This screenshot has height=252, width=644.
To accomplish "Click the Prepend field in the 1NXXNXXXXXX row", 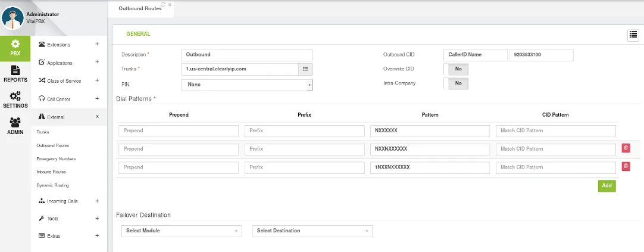I will pyautogui.click(x=179, y=167).
